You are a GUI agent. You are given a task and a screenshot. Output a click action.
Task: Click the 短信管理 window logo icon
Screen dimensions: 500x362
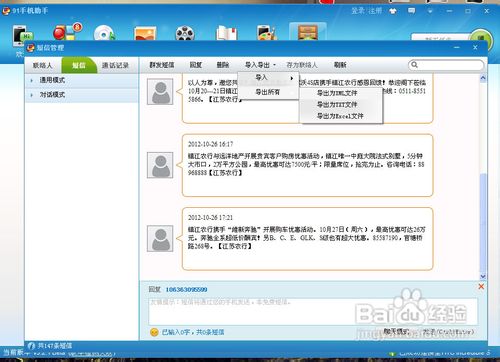coord(31,48)
